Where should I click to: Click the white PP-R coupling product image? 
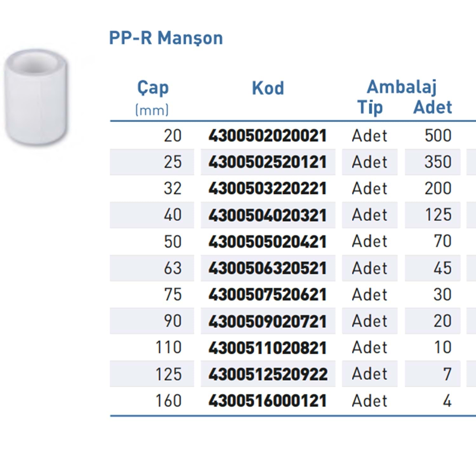(x=36, y=98)
